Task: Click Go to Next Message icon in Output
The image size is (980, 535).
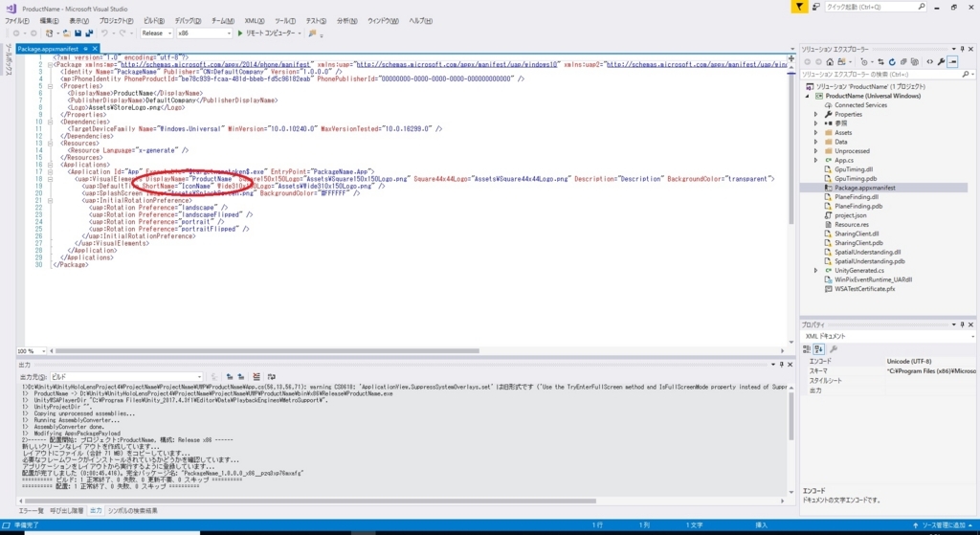Action: [240, 377]
